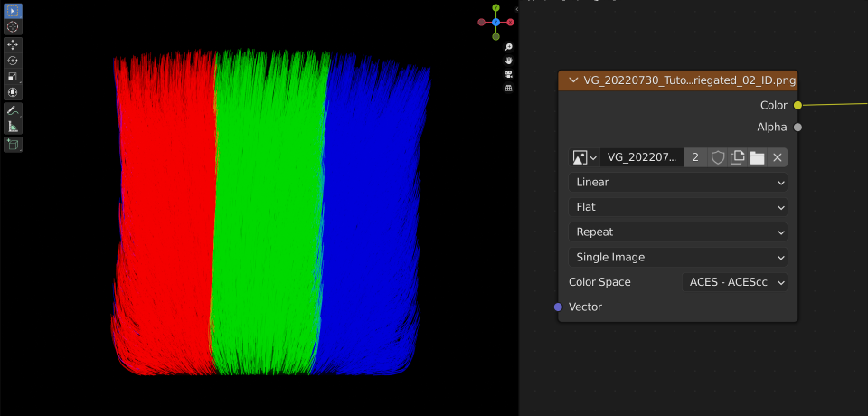
Task: Click the Color output label
Action: tap(773, 105)
